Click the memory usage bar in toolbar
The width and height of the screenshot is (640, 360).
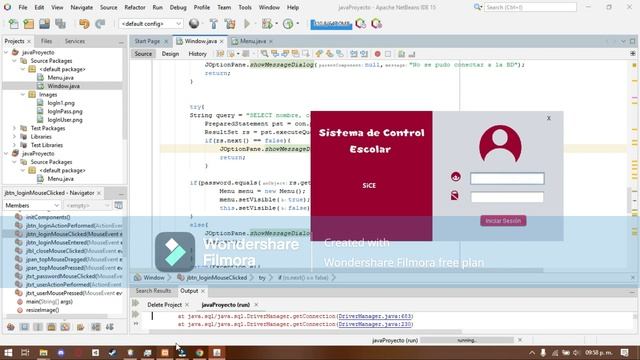331,24
